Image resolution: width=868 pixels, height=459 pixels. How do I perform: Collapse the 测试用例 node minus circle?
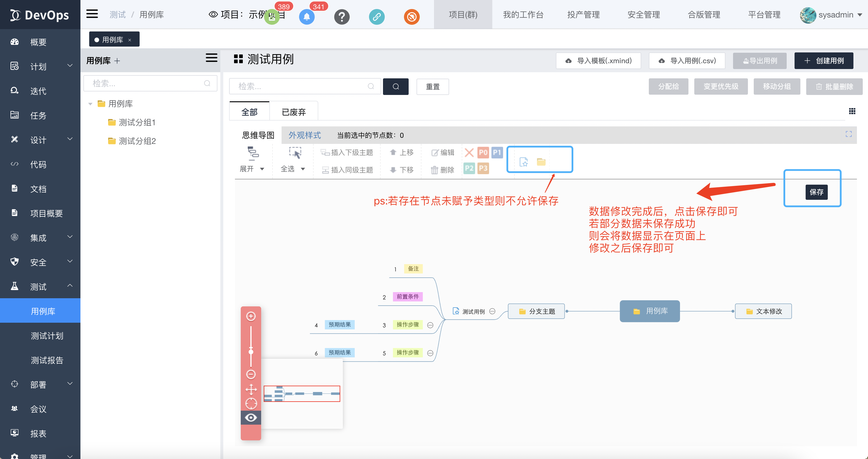click(492, 311)
